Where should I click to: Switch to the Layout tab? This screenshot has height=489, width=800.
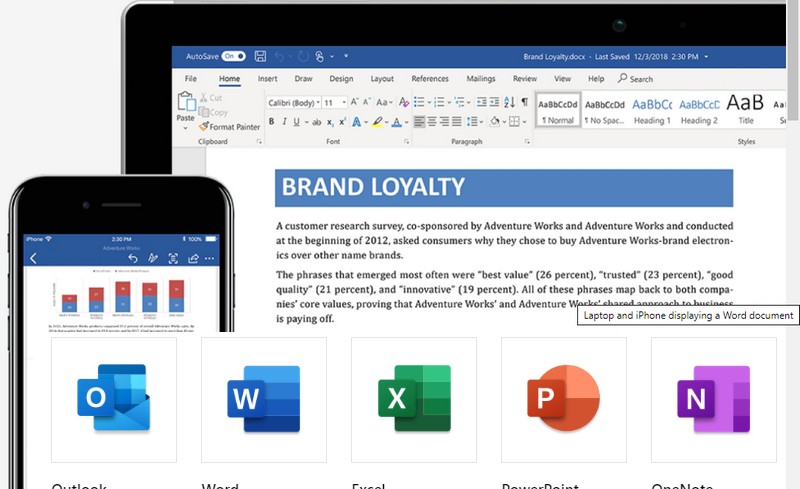point(382,79)
